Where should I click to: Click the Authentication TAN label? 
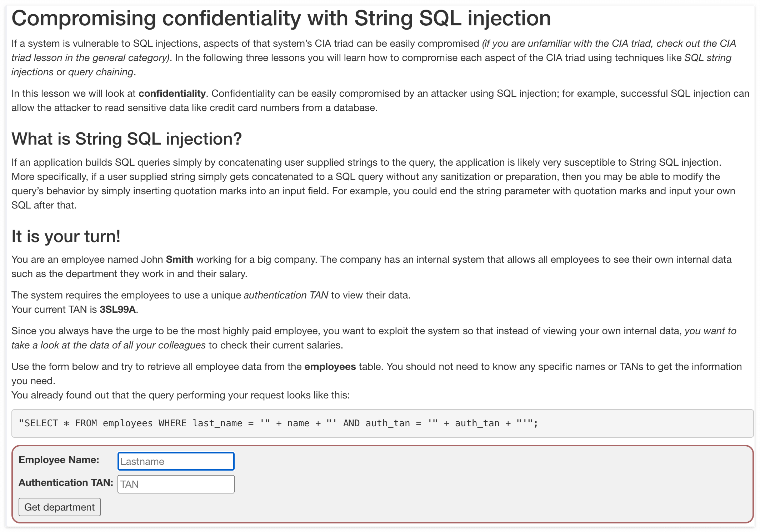(x=66, y=483)
